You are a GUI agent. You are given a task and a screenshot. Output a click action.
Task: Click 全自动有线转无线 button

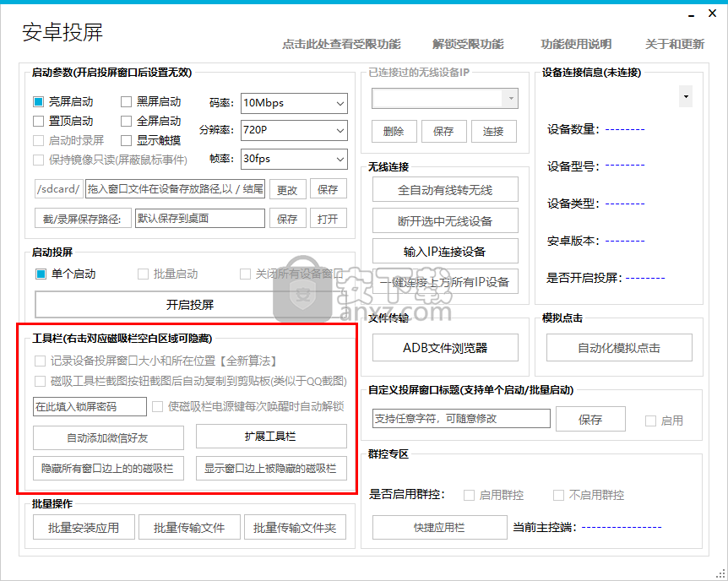pos(445,190)
